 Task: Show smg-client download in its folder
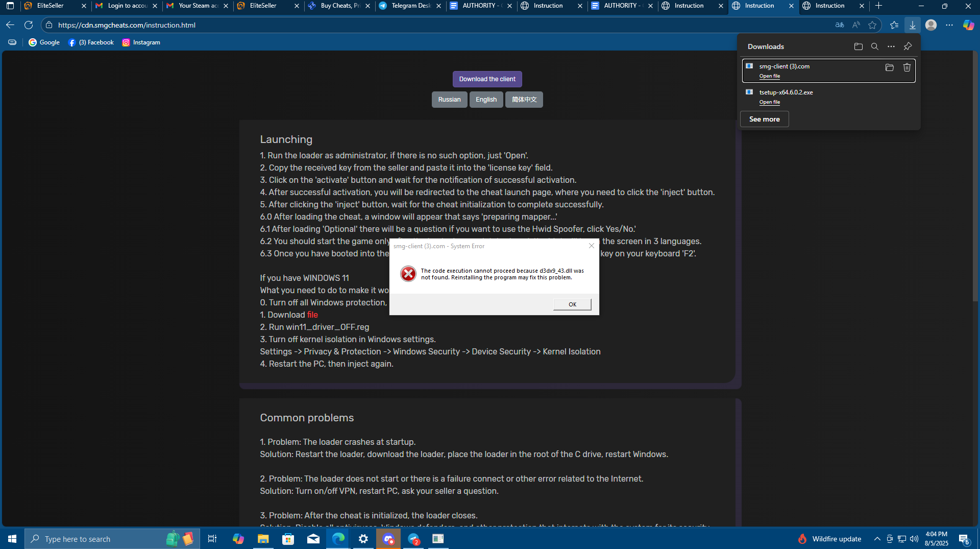[x=889, y=67]
